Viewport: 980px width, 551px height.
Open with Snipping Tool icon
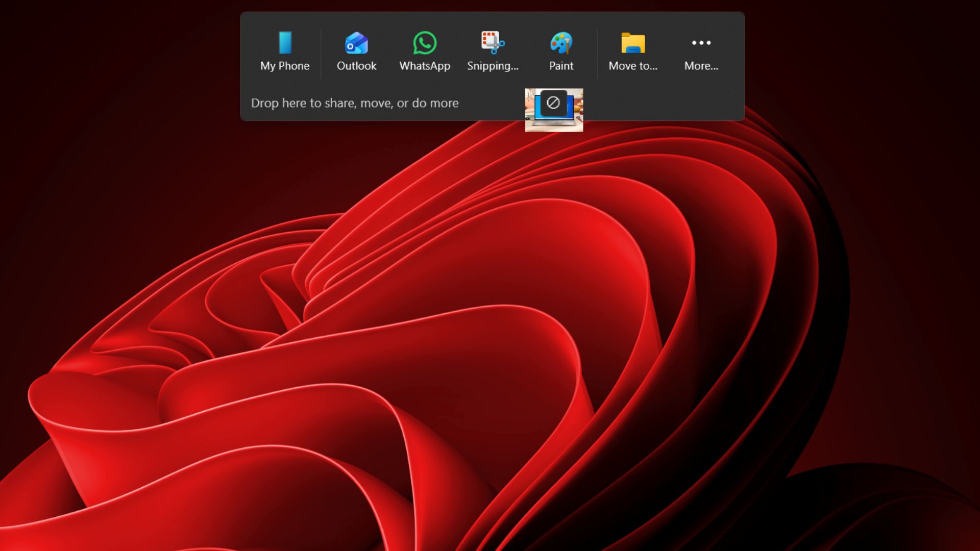493,43
